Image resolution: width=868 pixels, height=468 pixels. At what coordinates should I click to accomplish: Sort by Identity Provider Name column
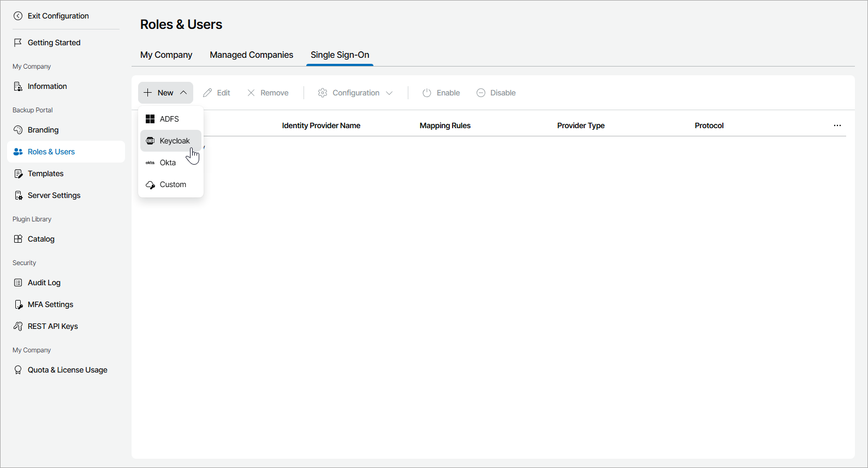321,125
